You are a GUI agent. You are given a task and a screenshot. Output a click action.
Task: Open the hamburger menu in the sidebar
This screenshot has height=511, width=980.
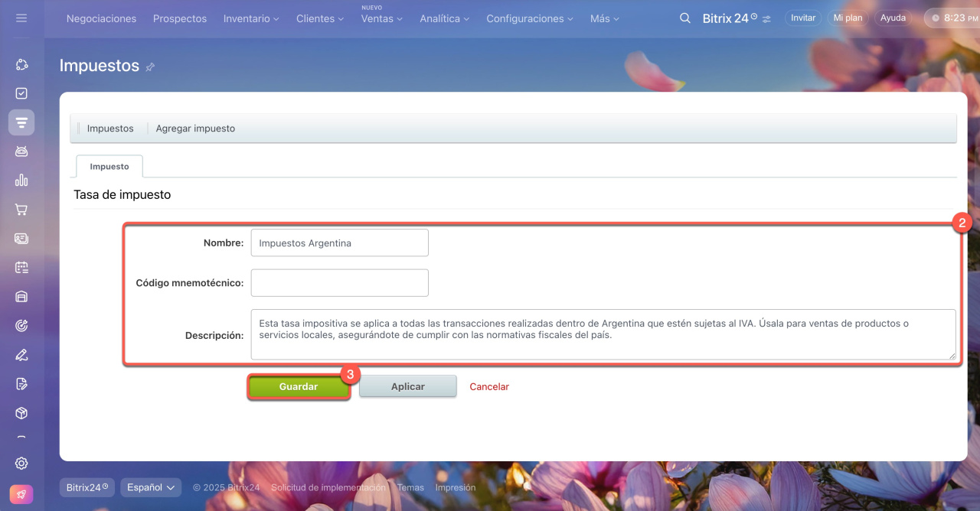click(x=21, y=18)
